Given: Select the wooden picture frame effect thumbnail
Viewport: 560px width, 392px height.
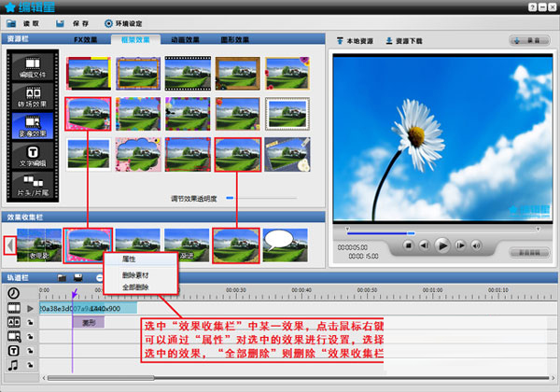Looking at the screenshot, I should point(237,73).
